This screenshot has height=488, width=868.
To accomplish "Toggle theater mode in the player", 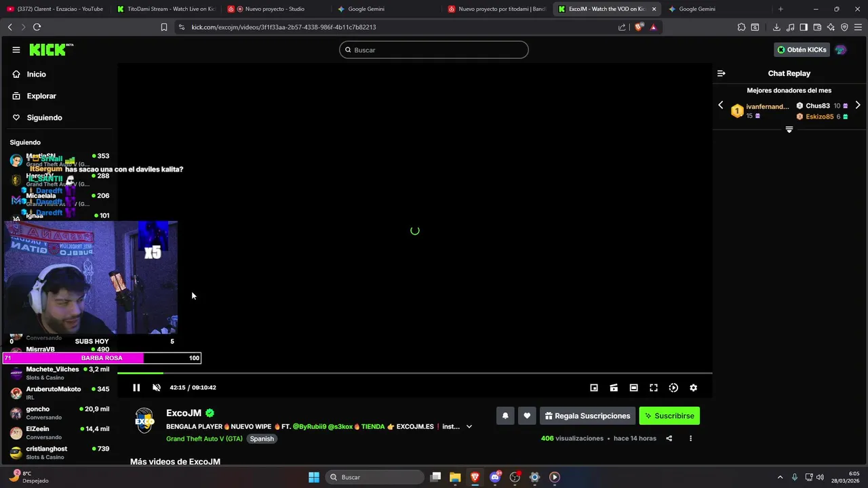I will (x=633, y=388).
